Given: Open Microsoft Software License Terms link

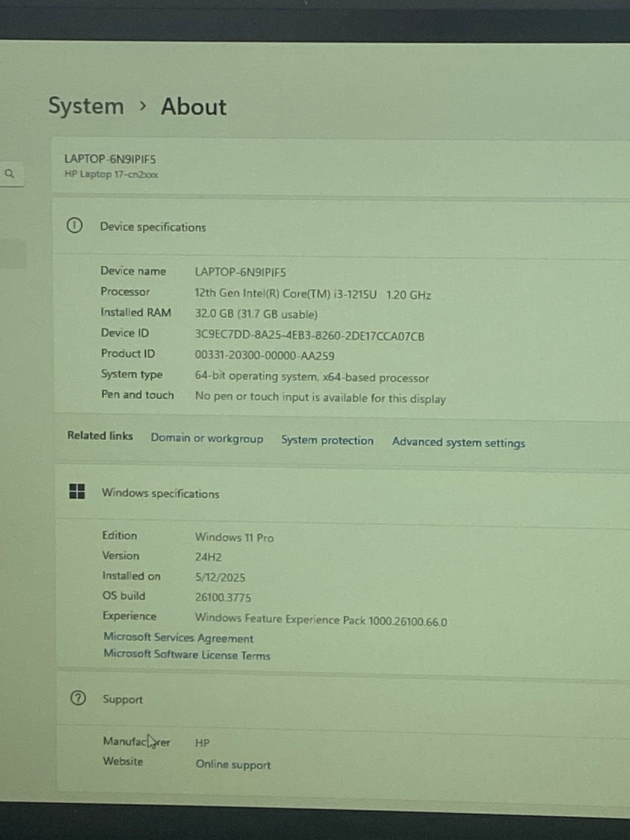Looking at the screenshot, I should (187, 655).
